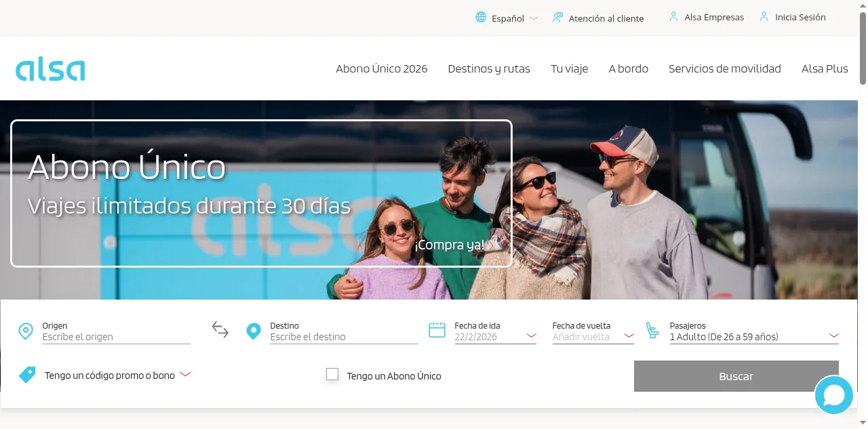The image size is (868, 429).
Task: Click the globe language icon
Action: (481, 18)
